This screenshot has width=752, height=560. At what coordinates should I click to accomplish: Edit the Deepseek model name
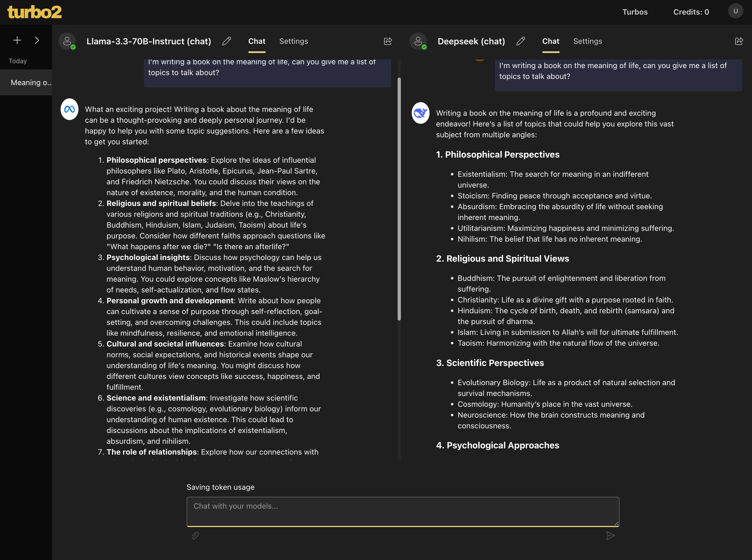[521, 41]
